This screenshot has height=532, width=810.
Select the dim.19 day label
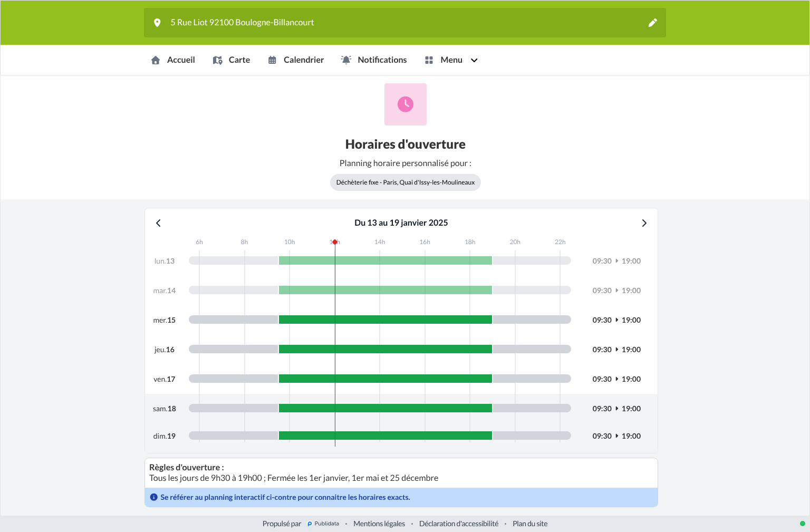click(165, 436)
